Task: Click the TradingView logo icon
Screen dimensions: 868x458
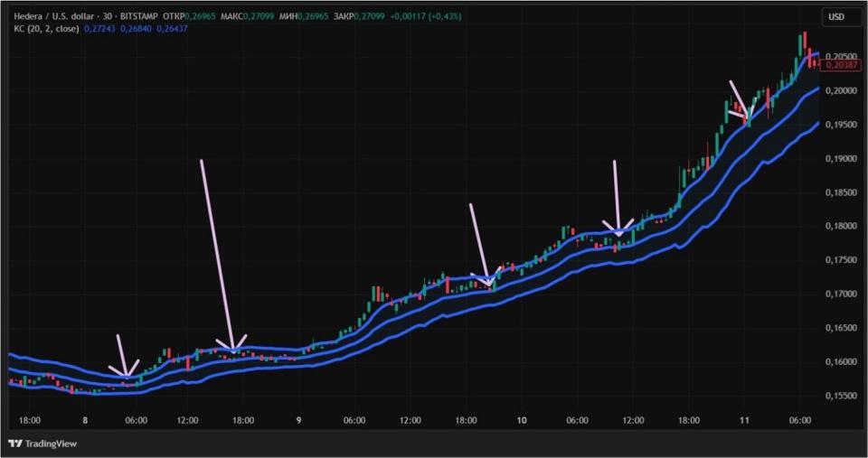Action: click(15, 443)
